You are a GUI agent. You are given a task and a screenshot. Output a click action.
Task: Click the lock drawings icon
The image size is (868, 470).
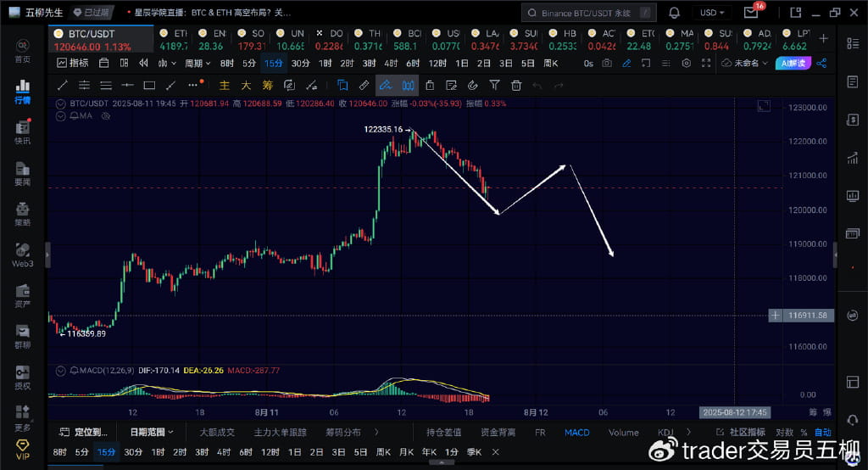tap(430, 86)
